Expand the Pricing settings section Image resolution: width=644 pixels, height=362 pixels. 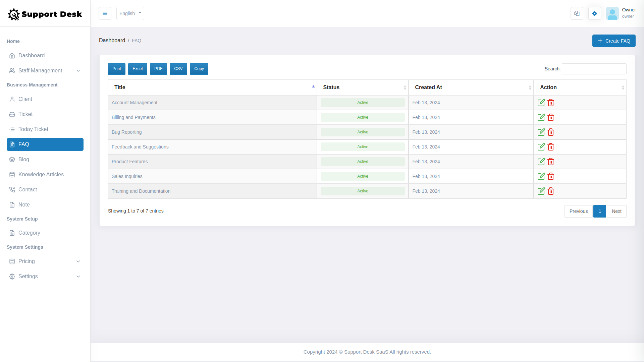tap(26, 261)
